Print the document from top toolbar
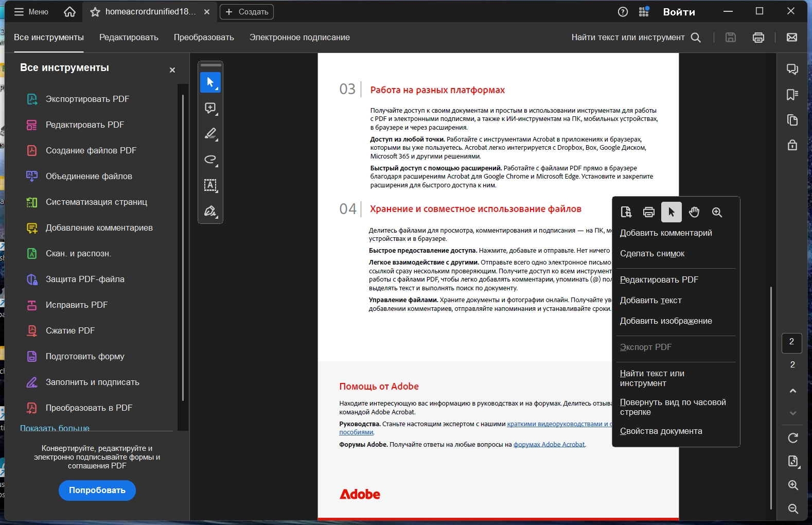 [x=758, y=38]
